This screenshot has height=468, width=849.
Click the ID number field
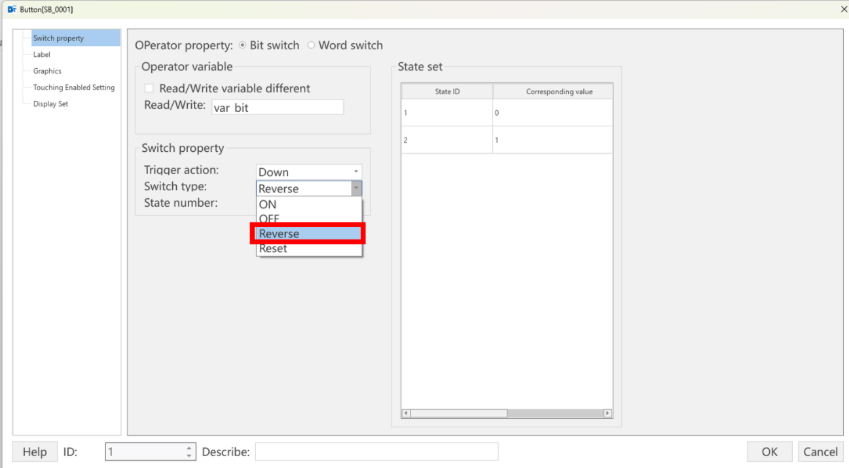pyautogui.click(x=145, y=452)
